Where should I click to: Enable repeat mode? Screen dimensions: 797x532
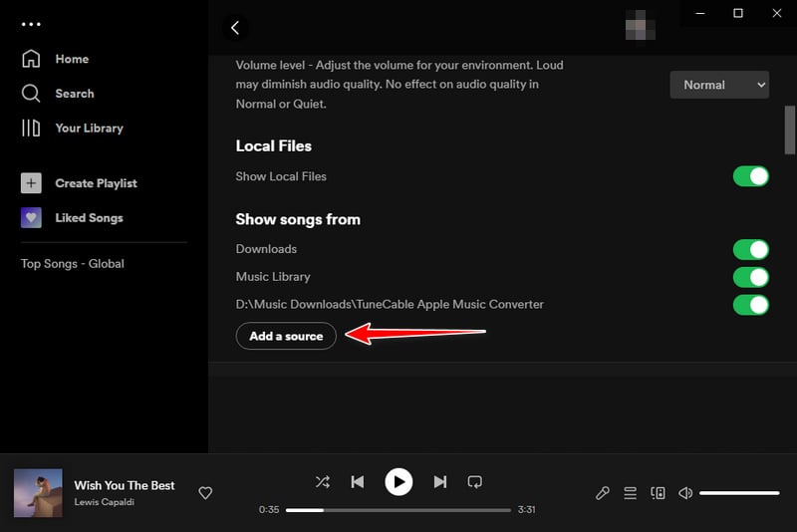point(475,482)
